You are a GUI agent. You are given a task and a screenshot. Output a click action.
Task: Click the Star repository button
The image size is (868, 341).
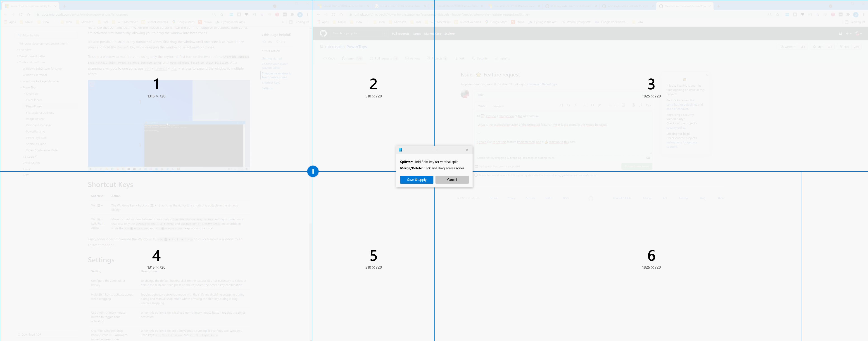[818, 47]
